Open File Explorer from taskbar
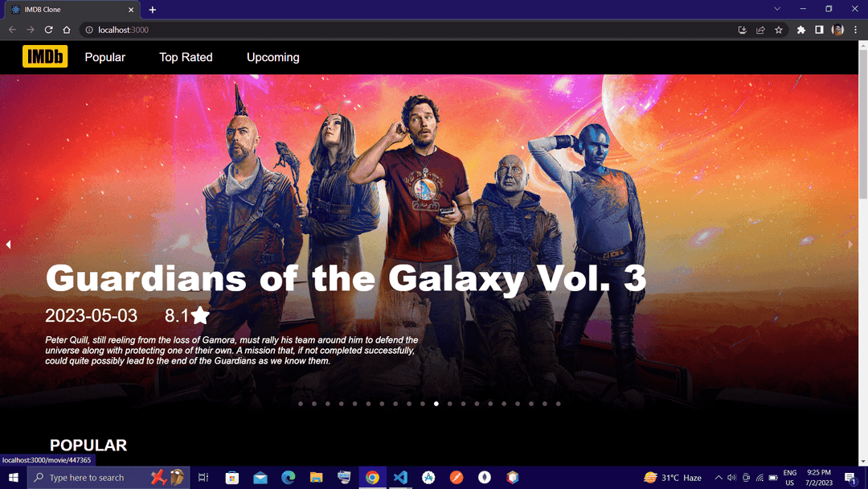The width and height of the screenshot is (868, 489). click(316, 478)
